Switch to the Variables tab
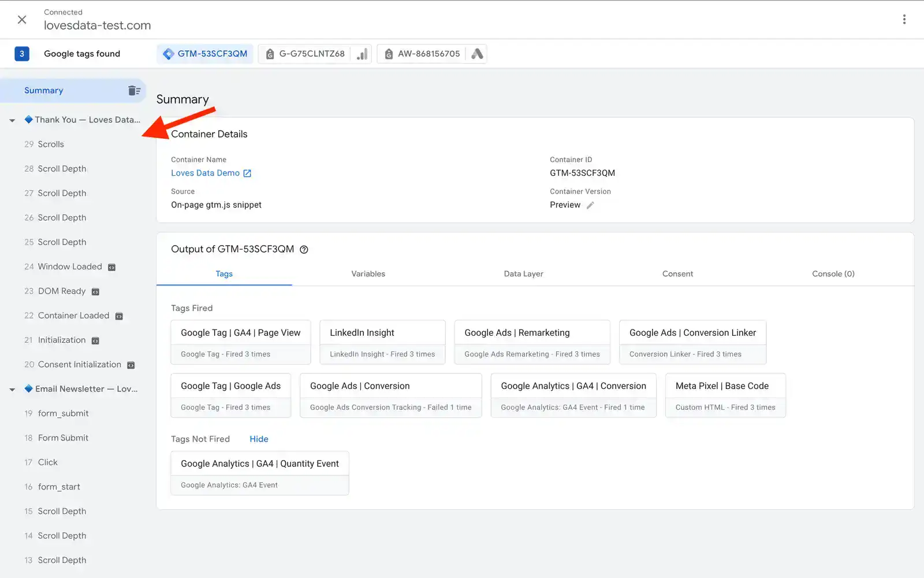924x578 pixels. click(368, 274)
